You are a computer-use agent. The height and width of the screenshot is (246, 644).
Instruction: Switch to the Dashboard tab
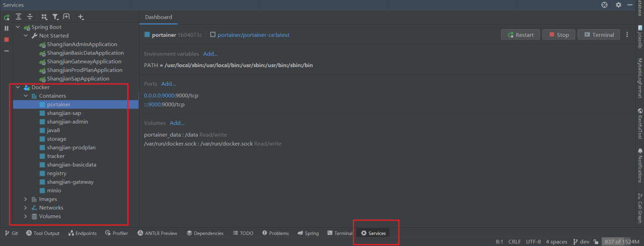(x=158, y=17)
